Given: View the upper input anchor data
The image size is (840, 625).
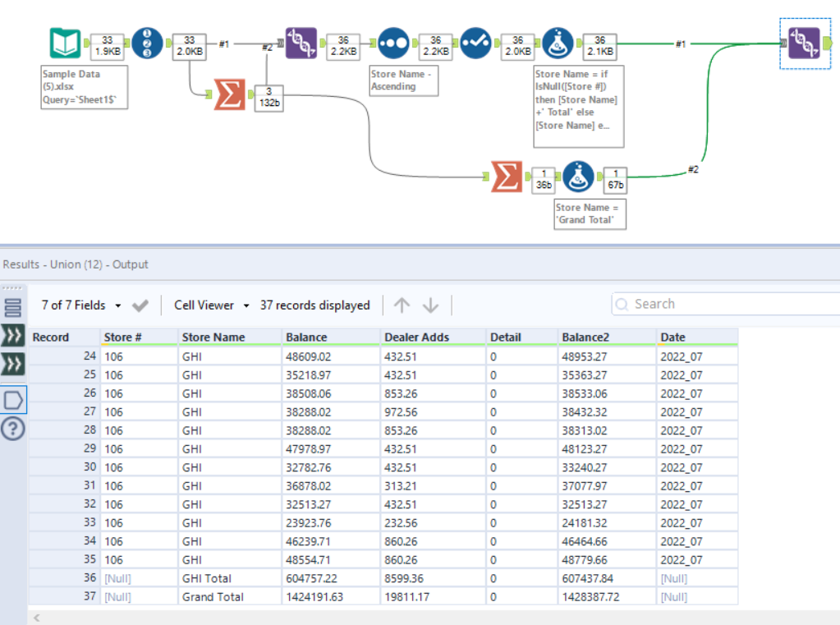Looking at the screenshot, I should pos(15,335).
